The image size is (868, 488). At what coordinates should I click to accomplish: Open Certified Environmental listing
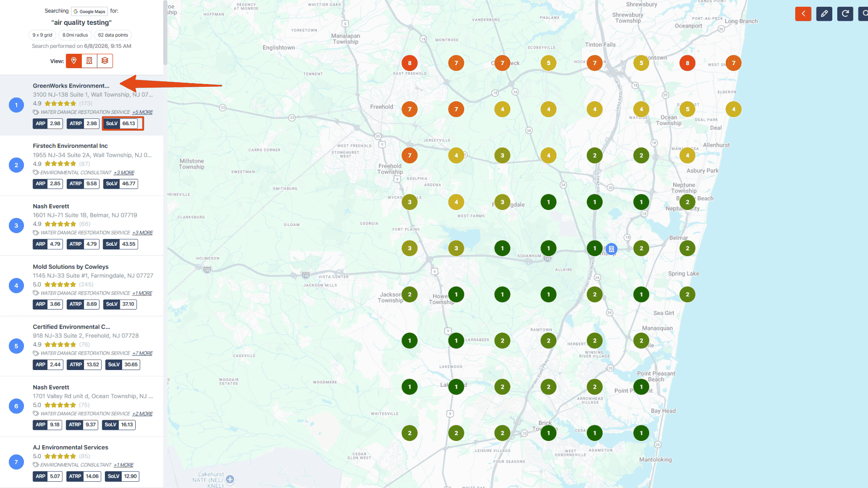[71, 327]
